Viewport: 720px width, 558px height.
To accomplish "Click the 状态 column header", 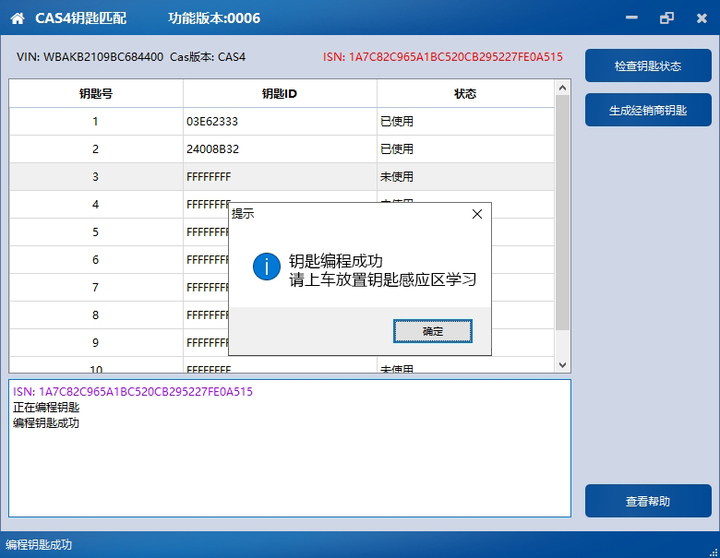I will [x=465, y=94].
